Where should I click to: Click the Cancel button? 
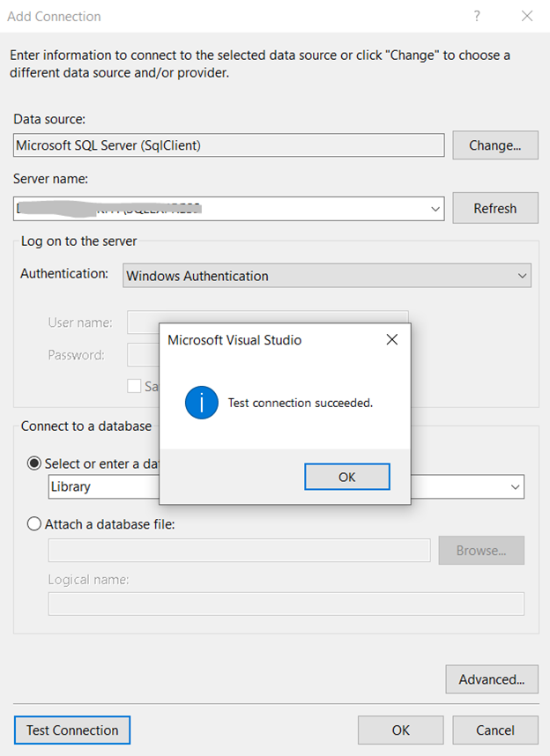click(495, 730)
